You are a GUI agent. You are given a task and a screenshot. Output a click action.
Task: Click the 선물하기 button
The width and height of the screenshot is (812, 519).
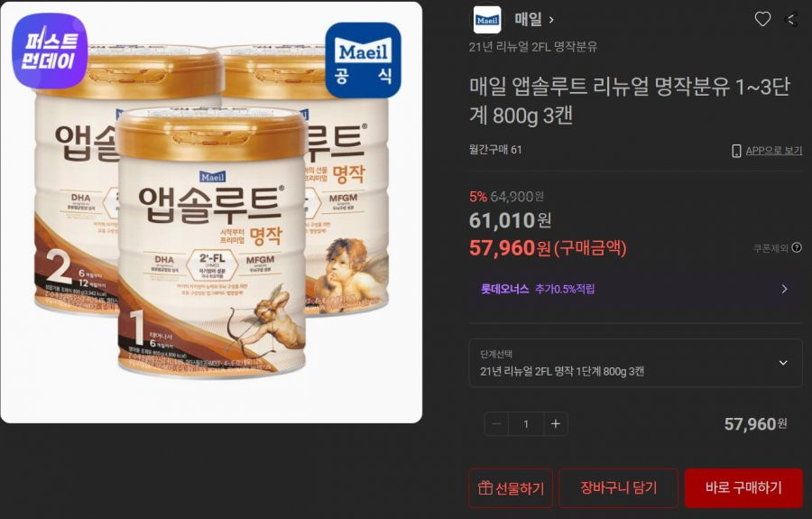[511, 487]
